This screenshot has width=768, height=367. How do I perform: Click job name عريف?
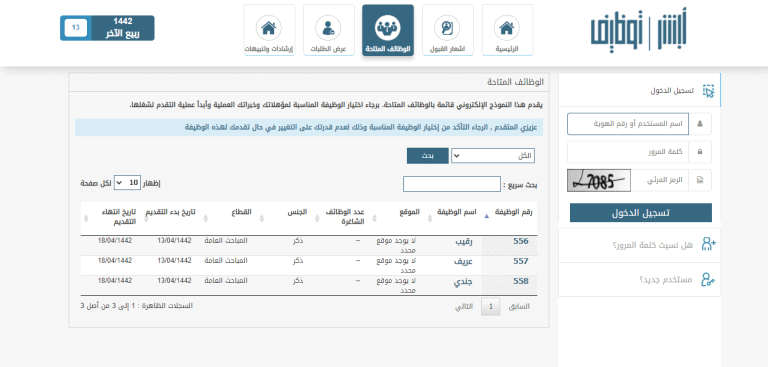coord(463,261)
